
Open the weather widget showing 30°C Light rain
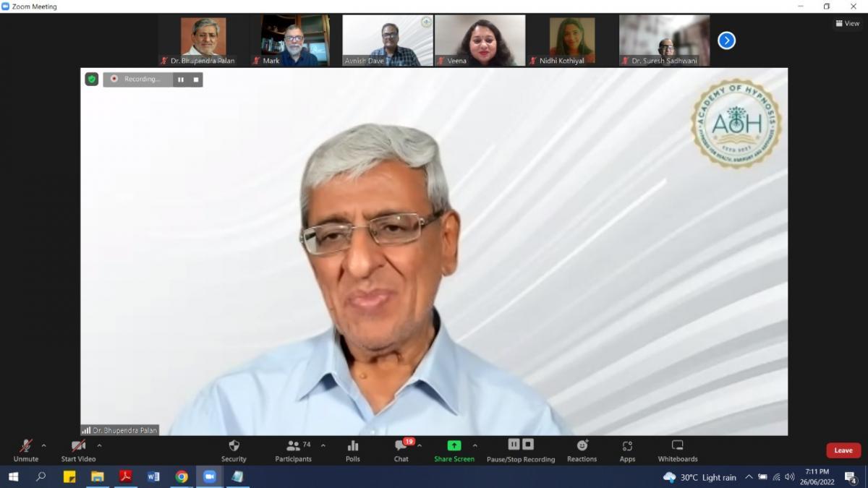click(x=699, y=477)
